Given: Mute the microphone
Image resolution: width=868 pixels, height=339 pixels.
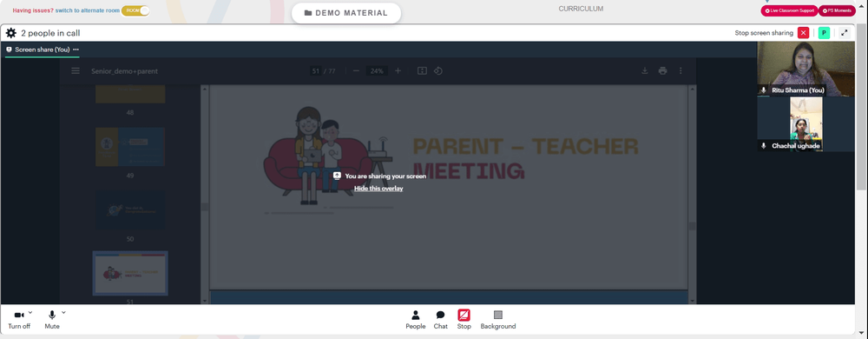Looking at the screenshot, I should 52,320.
